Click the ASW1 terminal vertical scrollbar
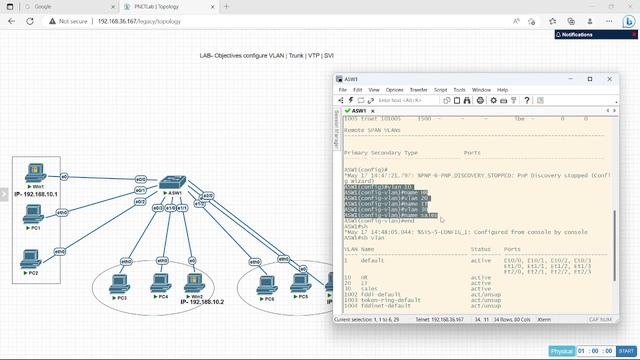This screenshot has width=640, height=360. pyautogui.click(x=615, y=245)
